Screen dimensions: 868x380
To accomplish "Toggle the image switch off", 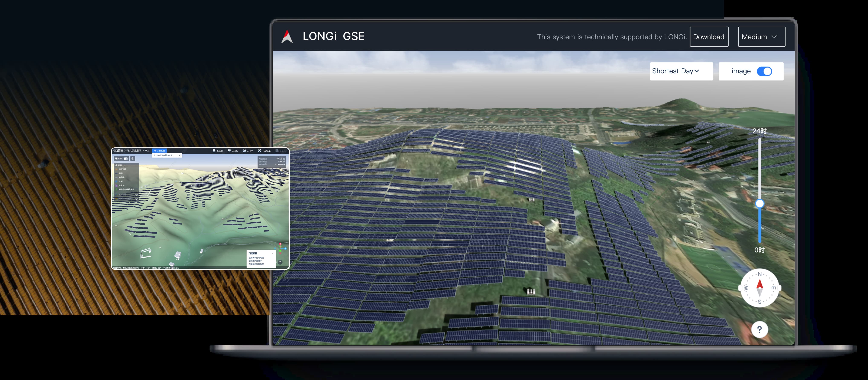I will [x=764, y=71].
